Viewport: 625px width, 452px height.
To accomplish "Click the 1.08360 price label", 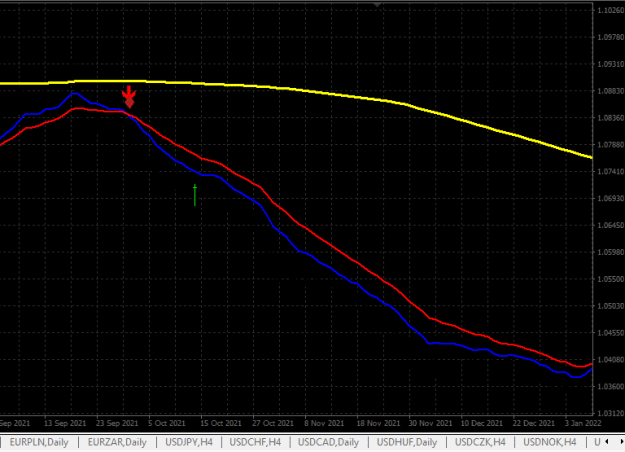I will 611,118.
